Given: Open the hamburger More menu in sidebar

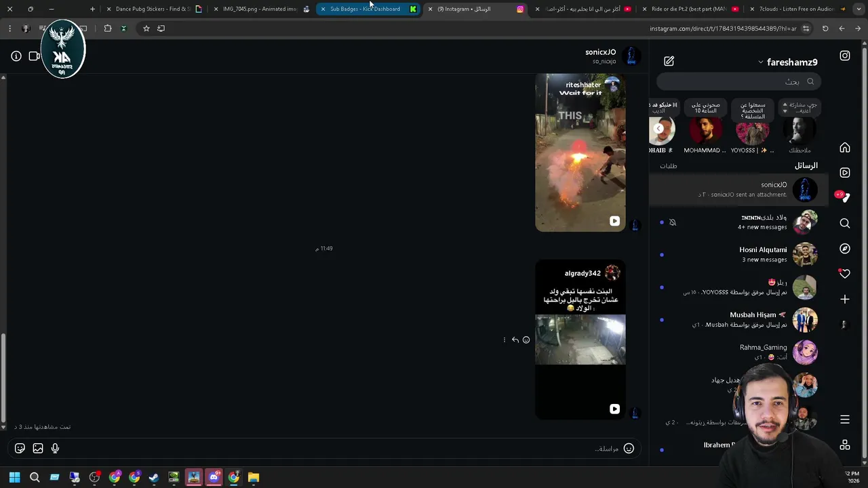Looking at the screenshot, I should click(845, 420).
